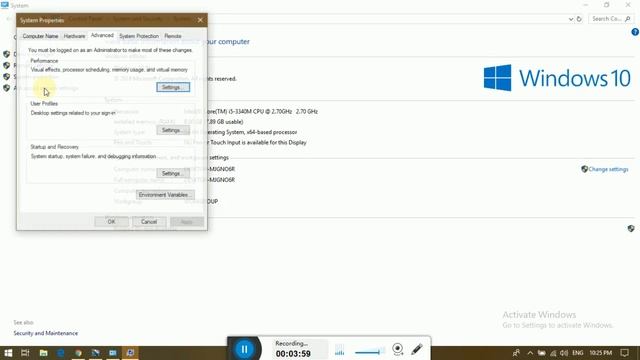Click the Change settings link

point(608,169)
